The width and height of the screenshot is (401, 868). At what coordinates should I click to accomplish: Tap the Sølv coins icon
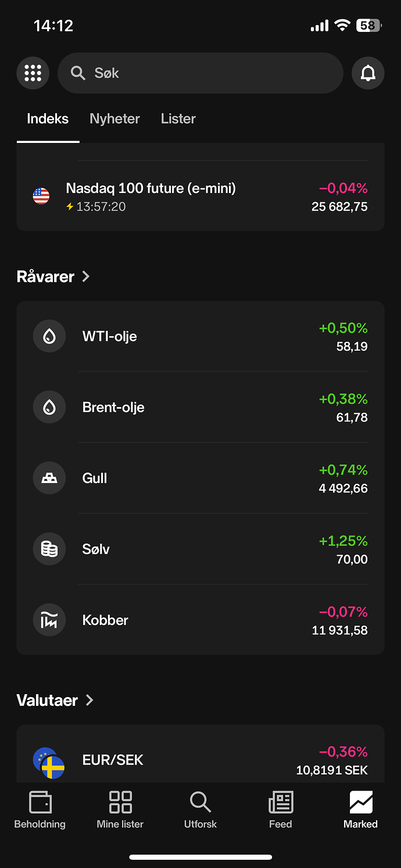click(x=49, y=549)
